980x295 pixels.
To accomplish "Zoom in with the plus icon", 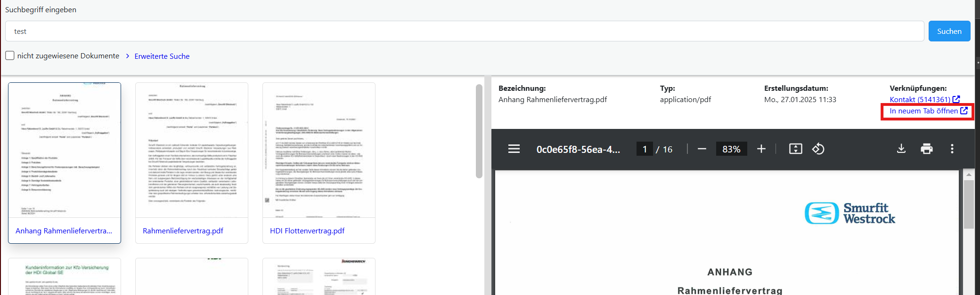I will pos(761,149).
